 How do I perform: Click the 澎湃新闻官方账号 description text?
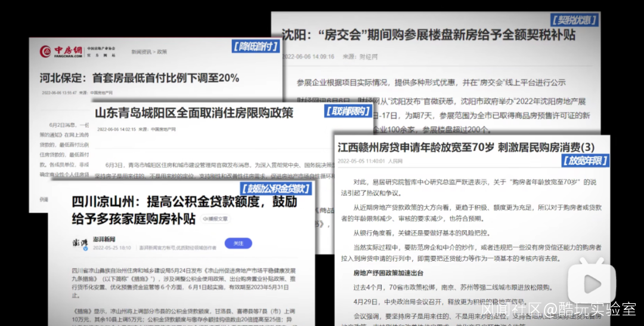pyautogui.click(x=177, y=248)
